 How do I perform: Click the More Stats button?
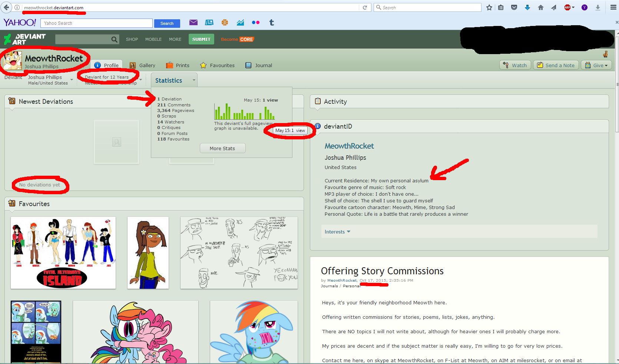222,148
